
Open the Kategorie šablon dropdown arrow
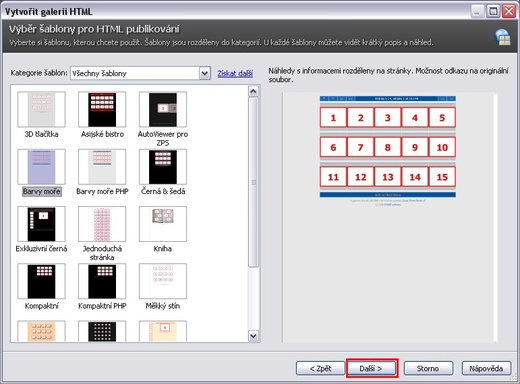pyautogui.click(x=205, y=73)
